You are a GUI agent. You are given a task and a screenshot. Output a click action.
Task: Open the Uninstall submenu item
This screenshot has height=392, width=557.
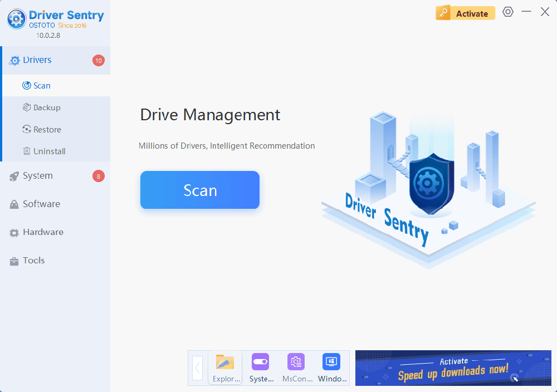[56, 151]
